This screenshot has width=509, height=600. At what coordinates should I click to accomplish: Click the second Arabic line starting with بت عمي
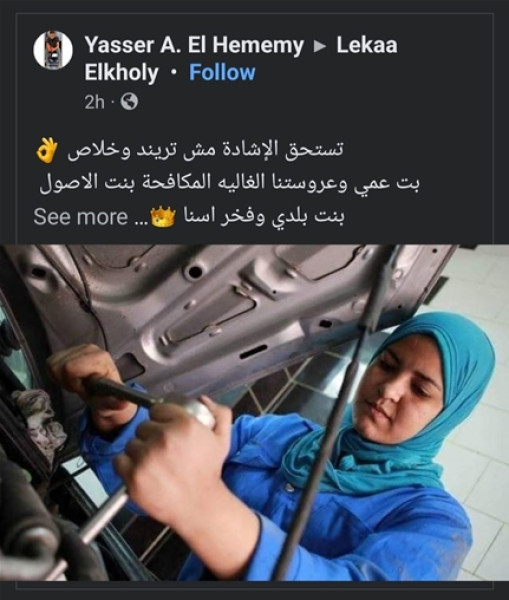coord(230,184)
